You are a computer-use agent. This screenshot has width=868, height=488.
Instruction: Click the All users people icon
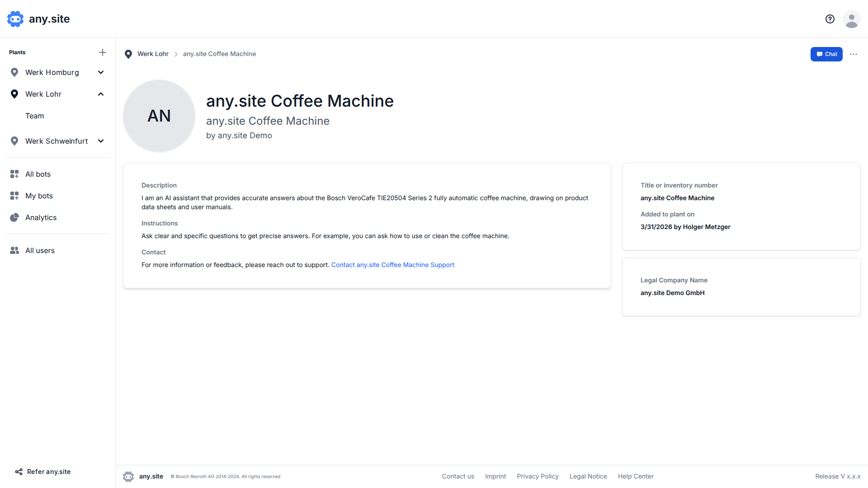point(14,250)
